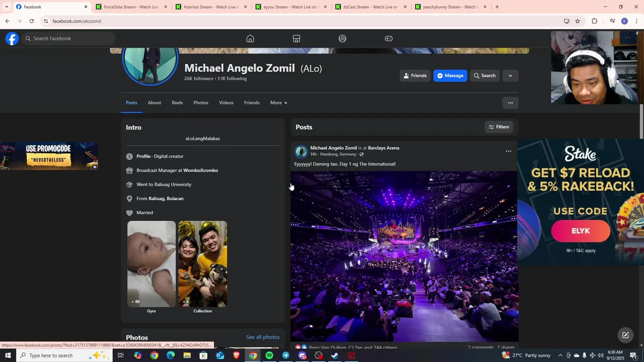Open the Gyro photo collection thumbnail
This screenshot has width=644, height=362.
[151, 264]
